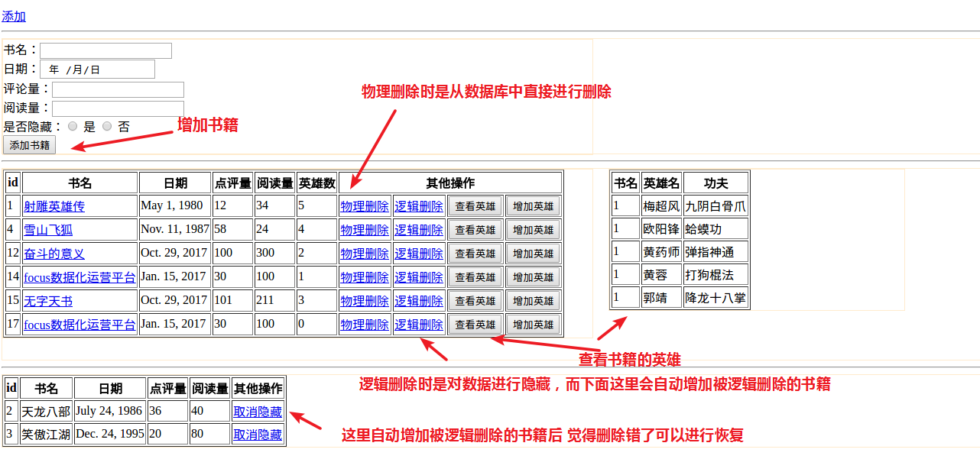Click 增加英雄 in id 14 row

tap(534, 277)
